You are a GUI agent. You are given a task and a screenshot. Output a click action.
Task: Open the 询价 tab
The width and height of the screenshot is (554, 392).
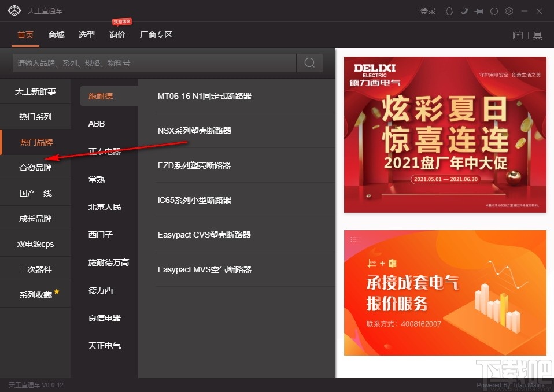coord(117,35)
